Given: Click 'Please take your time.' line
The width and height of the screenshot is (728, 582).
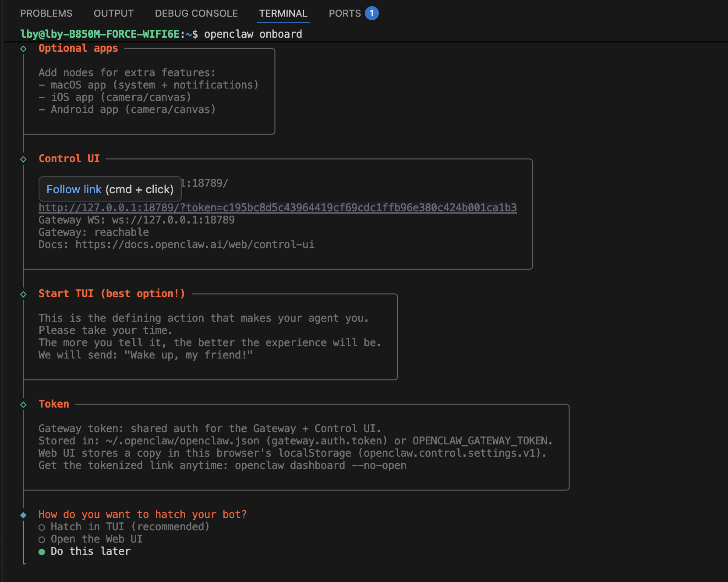Looking at the screenshot, I should coord(106,330).
